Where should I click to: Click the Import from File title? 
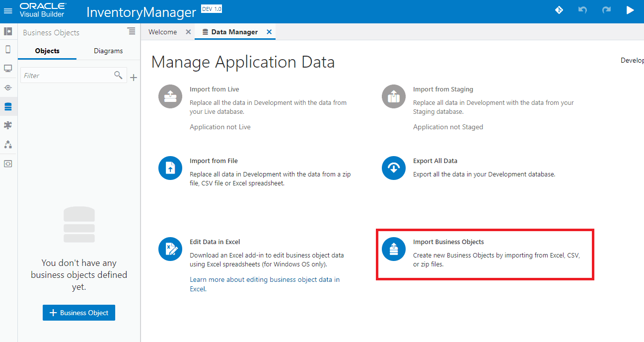click(x=214, y=161)
